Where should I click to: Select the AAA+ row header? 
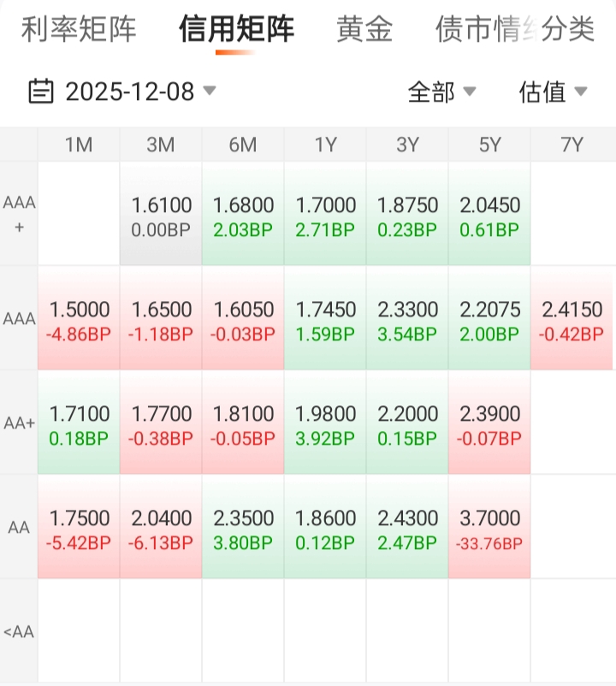click(x=19, y=214)
